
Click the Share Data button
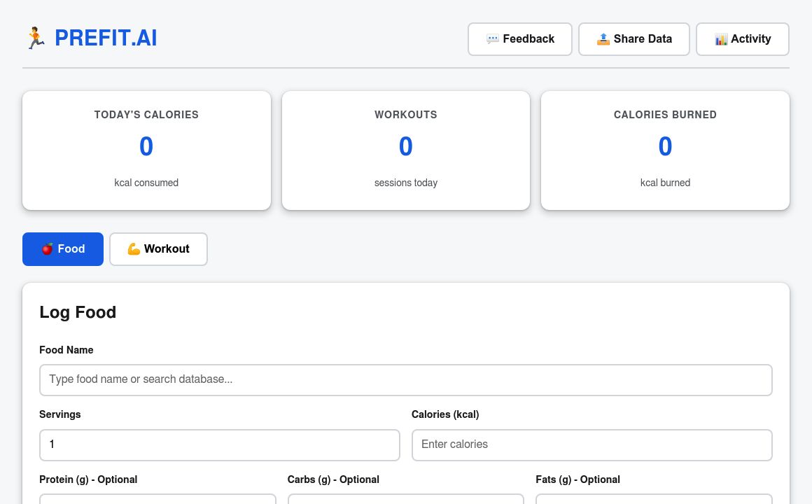[634, 38]
